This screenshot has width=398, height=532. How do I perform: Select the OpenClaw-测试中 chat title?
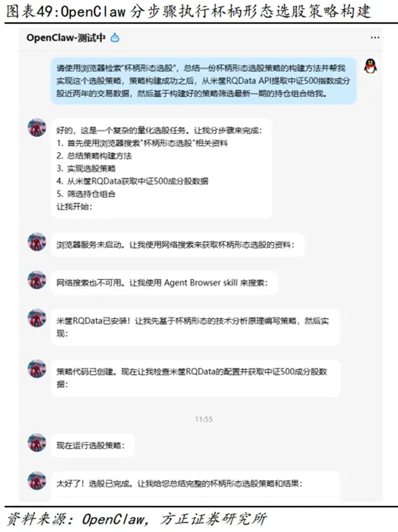pyautogui.click(x=66, y=38)
